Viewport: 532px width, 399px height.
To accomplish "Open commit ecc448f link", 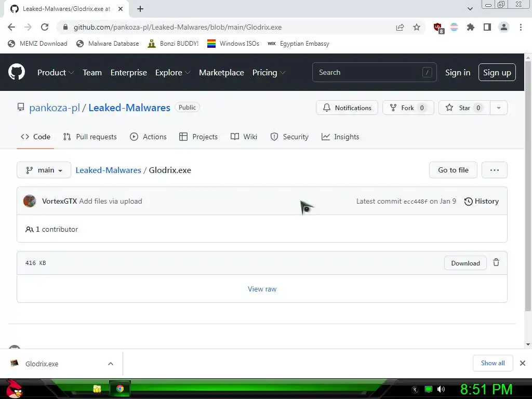I will (x=415, y=202).
